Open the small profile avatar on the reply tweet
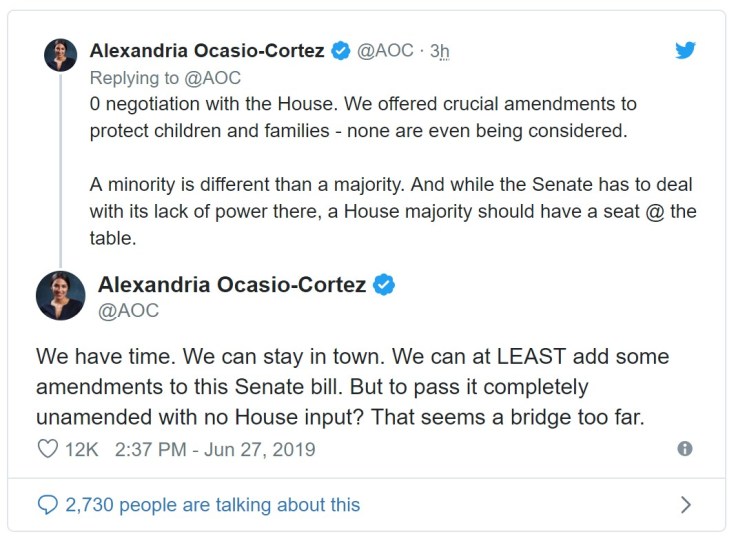736x543 pixels. click(61, 55)
